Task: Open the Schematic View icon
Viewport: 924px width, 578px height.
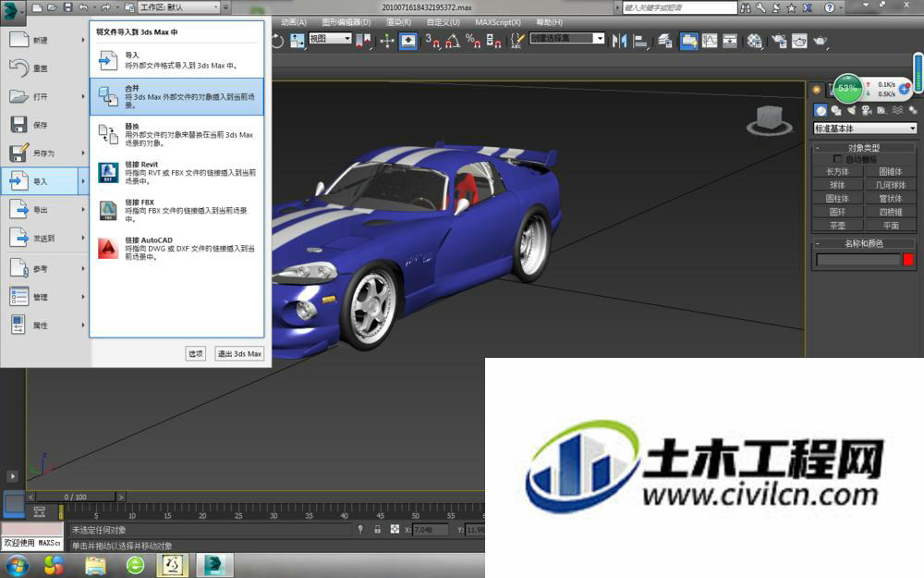Action: (x=730, y=41)
